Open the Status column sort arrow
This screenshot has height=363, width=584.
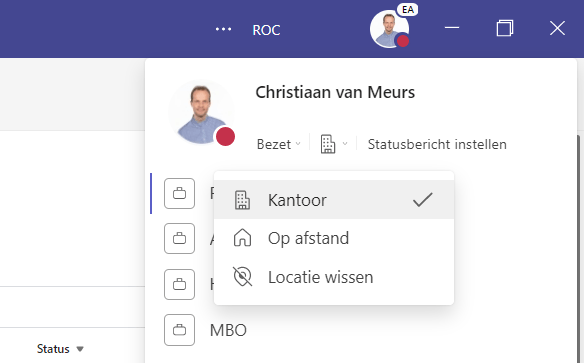80,349
